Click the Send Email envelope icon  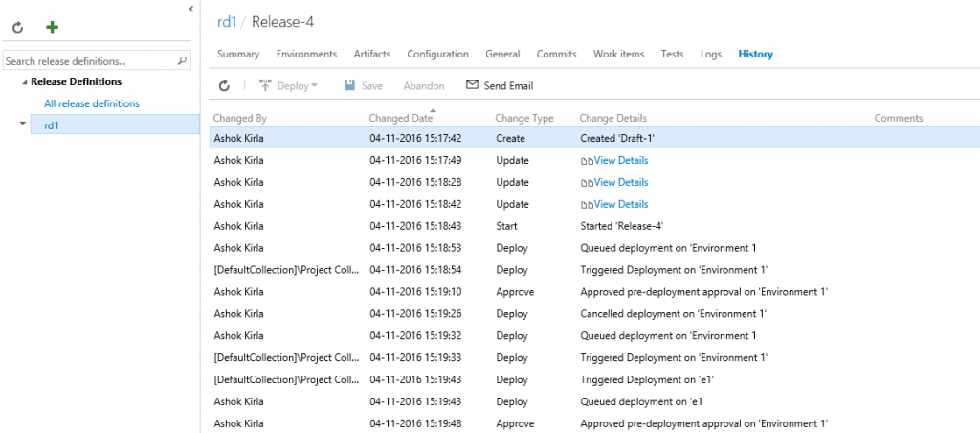tap(472, 85)
